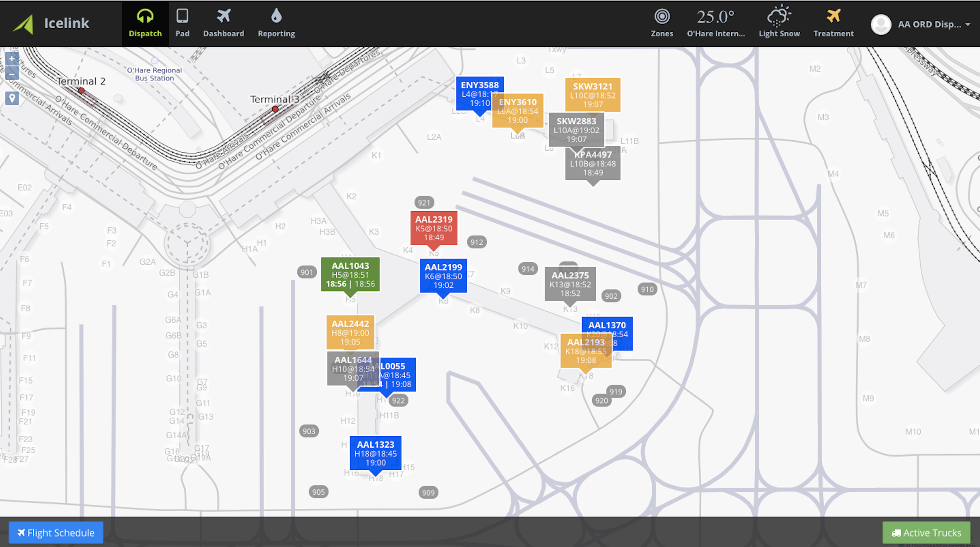Viewport: 980px width, 547px height.
Task: Select zone badge 920
Action: [x=601, y=400]
